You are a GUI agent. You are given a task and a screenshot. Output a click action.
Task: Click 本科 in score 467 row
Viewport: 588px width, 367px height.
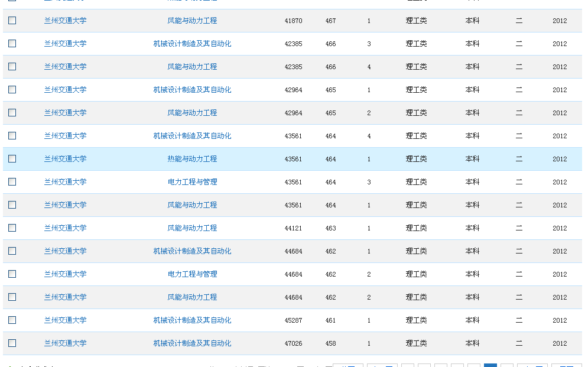[472, 21]
